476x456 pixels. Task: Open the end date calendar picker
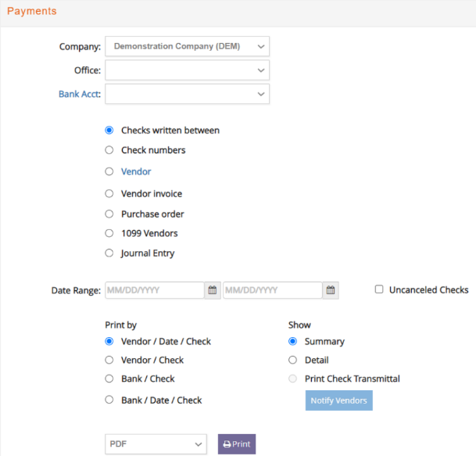coord(331,290)
